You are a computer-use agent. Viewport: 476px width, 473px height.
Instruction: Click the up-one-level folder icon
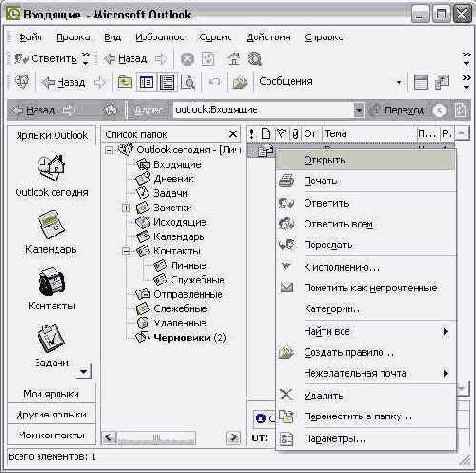(x=125, y=82)
